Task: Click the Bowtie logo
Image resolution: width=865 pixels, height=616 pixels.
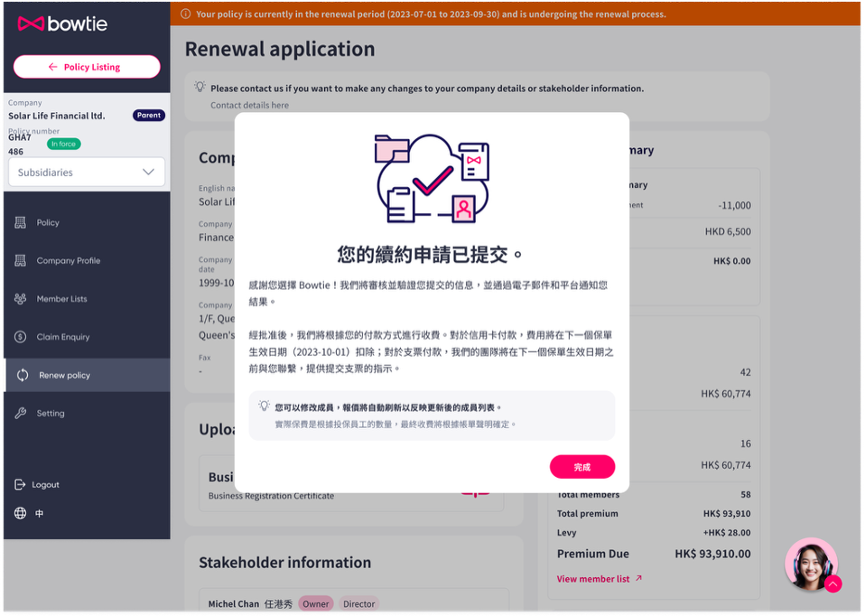Action: [61, 25]
